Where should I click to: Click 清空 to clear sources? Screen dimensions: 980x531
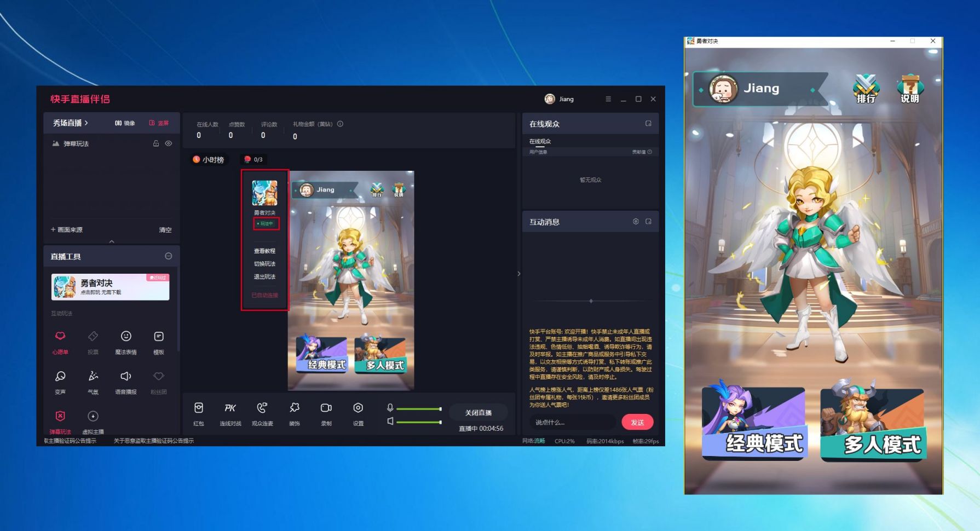(x=165, y=230)
